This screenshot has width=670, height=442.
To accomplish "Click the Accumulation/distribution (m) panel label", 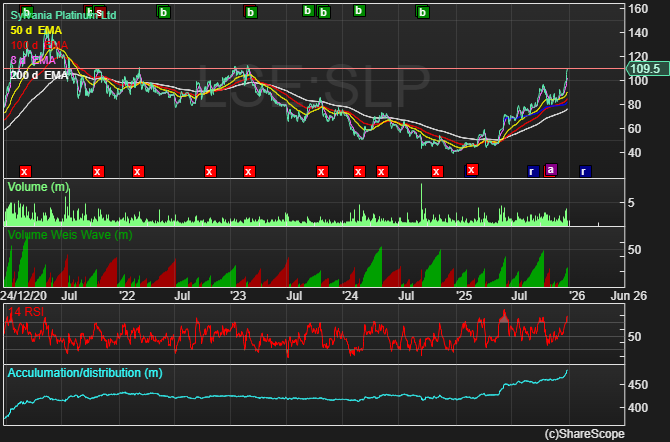I will [x=84, y=373].
